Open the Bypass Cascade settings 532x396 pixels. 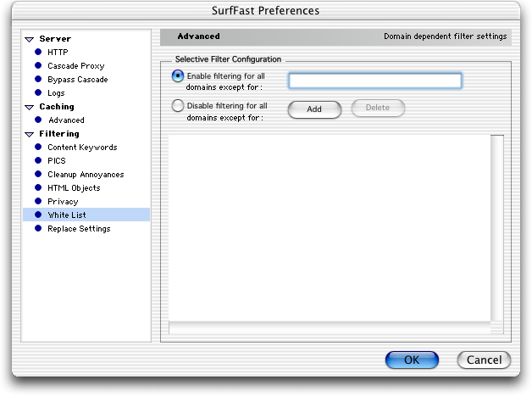(78, 80)
